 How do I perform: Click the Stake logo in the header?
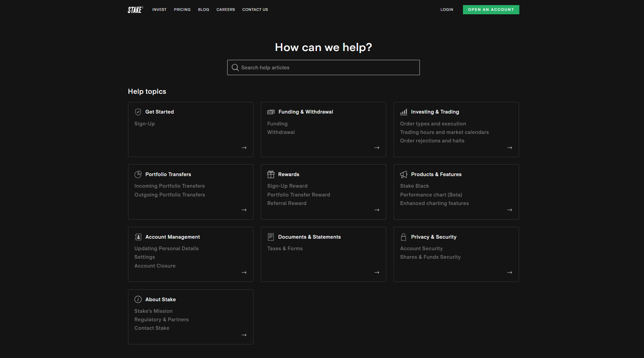pyautogui.click(x=135, y=10)
